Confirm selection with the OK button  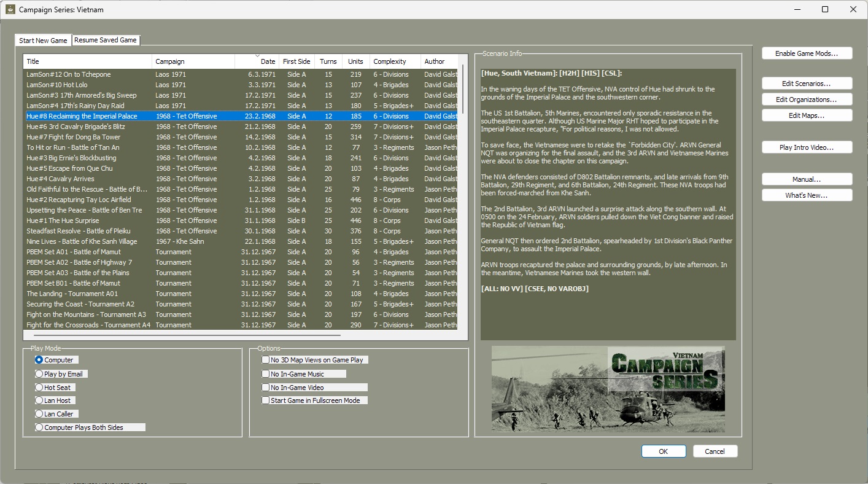coord(664,451)
